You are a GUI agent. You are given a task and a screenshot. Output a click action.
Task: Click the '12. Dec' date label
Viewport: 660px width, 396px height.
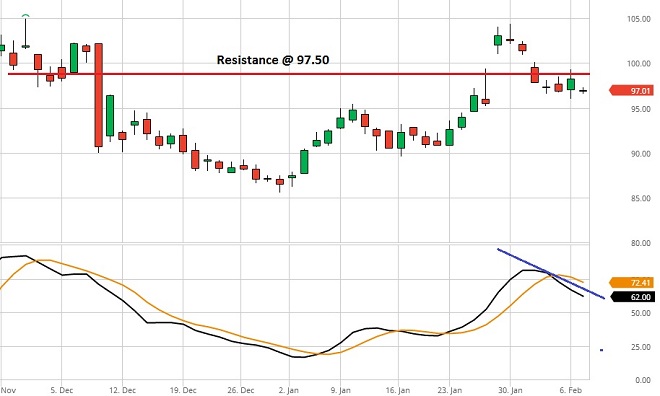[122, 391]
